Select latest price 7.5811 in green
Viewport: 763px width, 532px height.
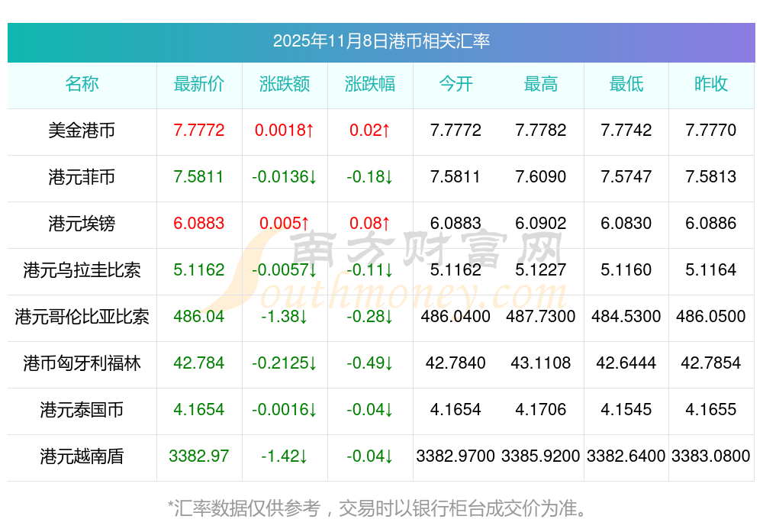[199, 177]
